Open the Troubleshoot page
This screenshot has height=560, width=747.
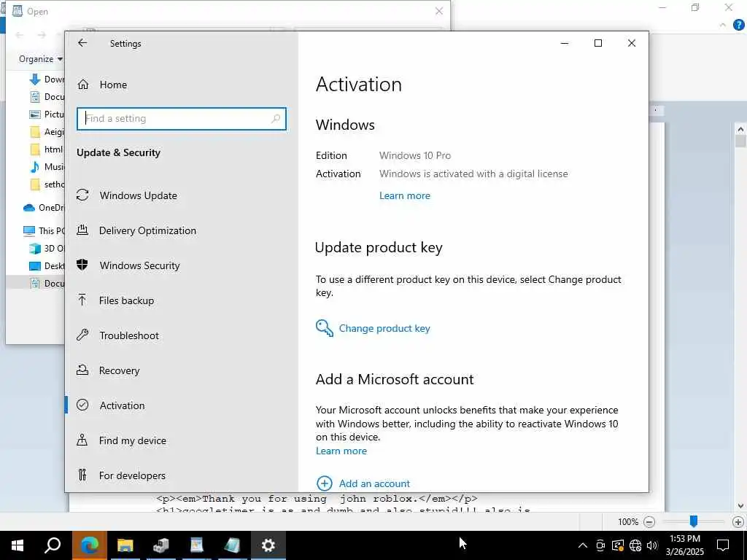(x=129, y=335)
